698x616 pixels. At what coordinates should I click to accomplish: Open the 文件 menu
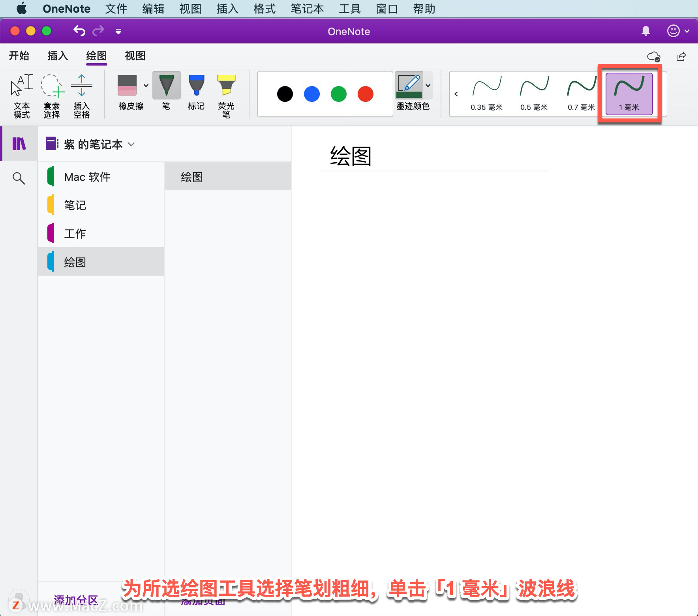click(116, 9)
